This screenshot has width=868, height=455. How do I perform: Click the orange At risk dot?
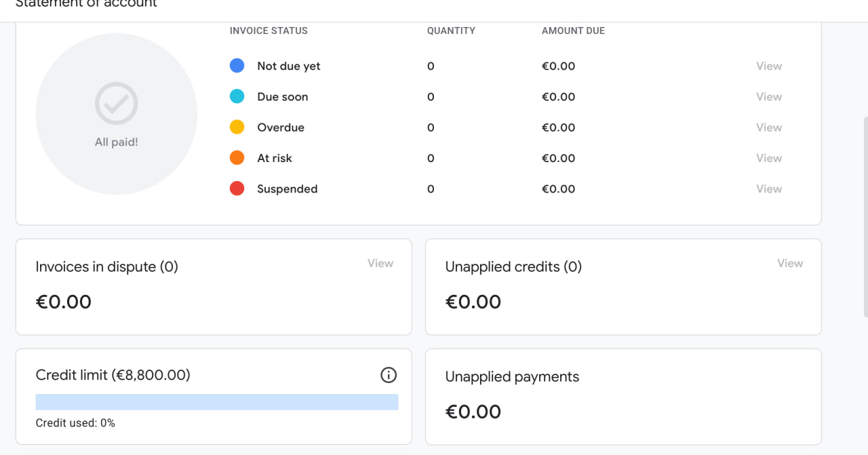tap(237, 158)
